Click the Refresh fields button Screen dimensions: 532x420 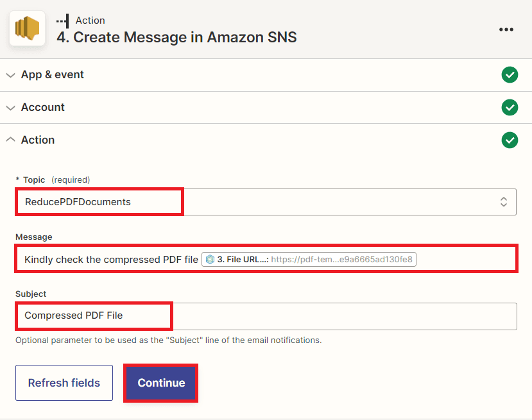(x=64, y=383)
